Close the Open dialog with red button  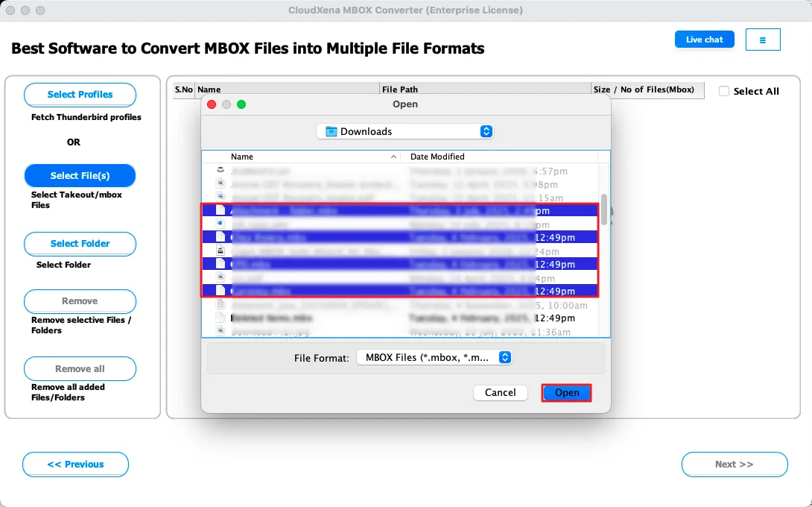[x=212, y=104]
